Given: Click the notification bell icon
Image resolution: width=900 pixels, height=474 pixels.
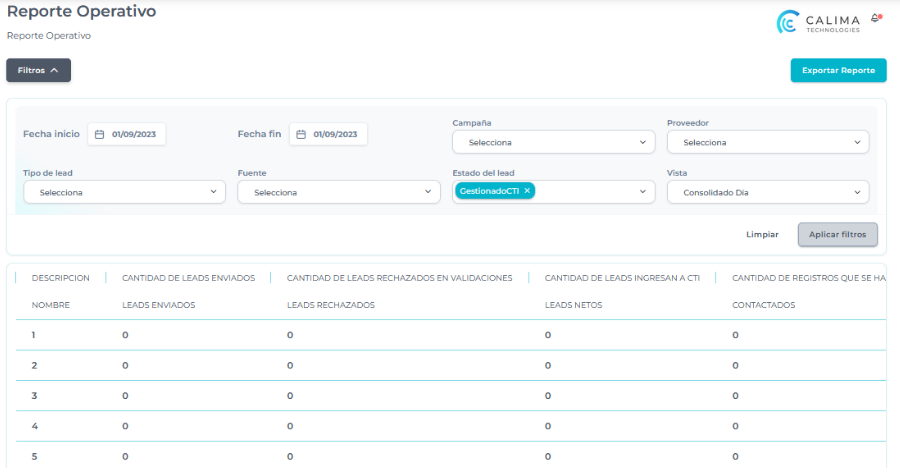Looking at the screenshot, I should pos(876,18).
